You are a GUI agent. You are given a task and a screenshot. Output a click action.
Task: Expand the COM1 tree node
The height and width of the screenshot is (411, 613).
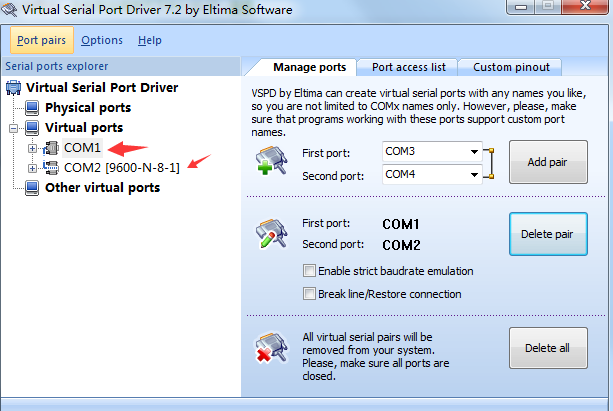[32, 149]
